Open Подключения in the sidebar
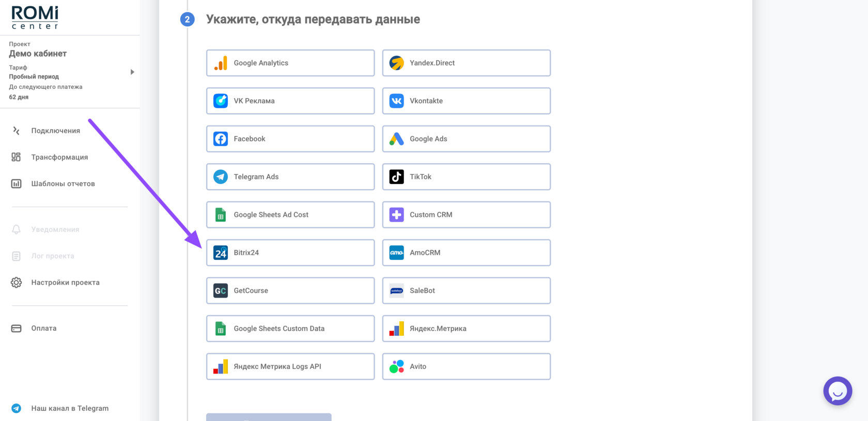Viewport: 868px width, 421px height. tap(55, 131)
